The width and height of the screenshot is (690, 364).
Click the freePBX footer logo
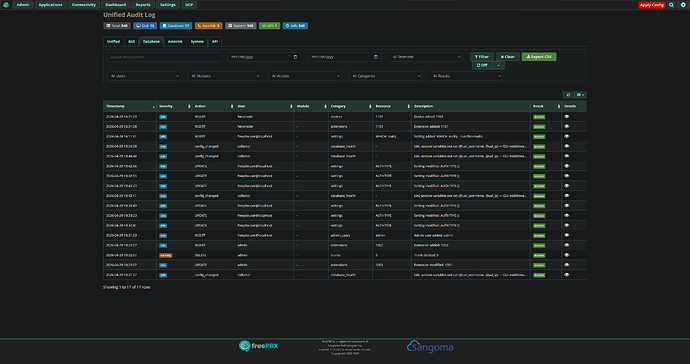(258, 346)
